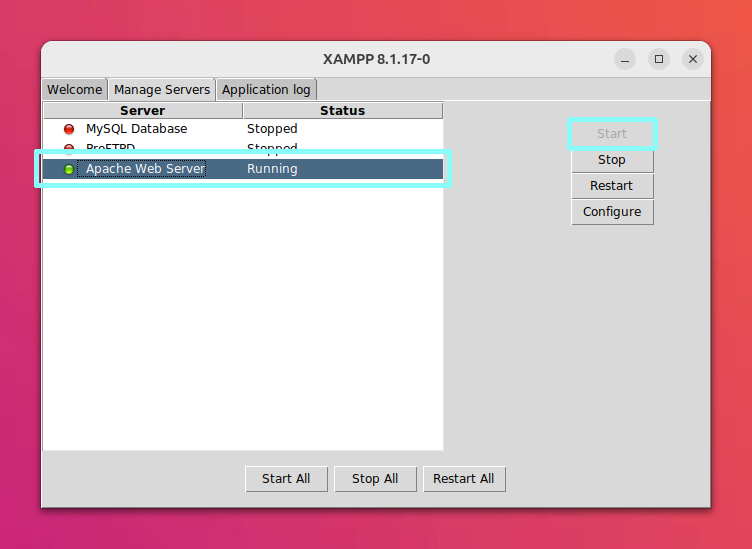Select the Apache Web Server row
This screenshot has height=549, width=752.
243,169
